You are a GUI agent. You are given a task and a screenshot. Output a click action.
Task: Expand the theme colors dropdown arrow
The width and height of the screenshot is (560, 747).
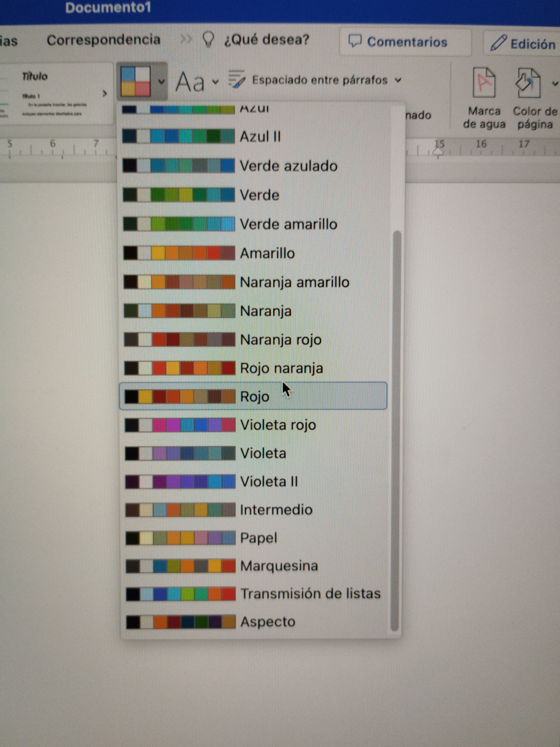[x=161, y=81]
